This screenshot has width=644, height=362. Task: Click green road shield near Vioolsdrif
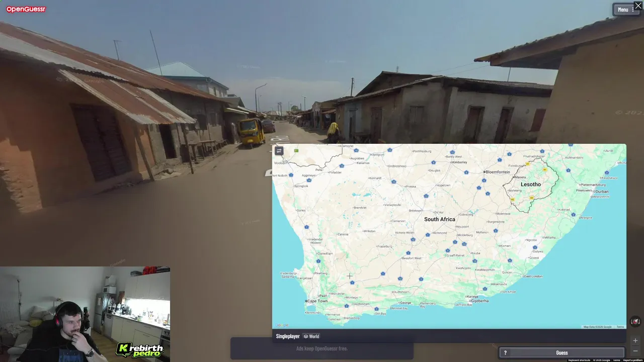(296, 150)
